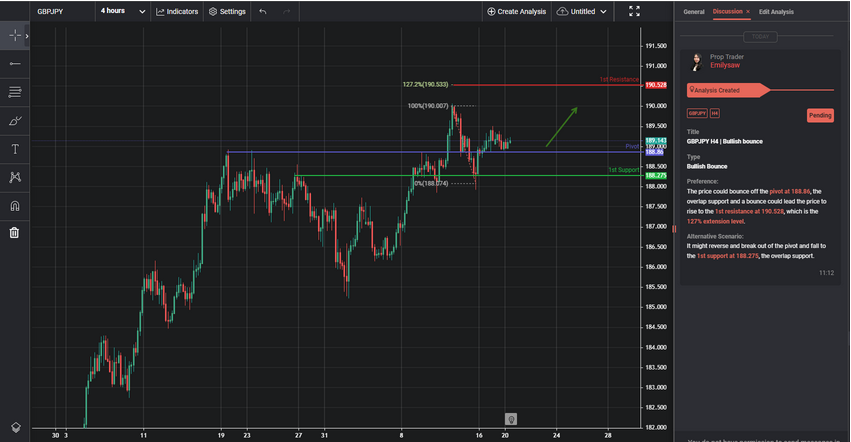Click the redo arrow

click(x=287, y=11)
